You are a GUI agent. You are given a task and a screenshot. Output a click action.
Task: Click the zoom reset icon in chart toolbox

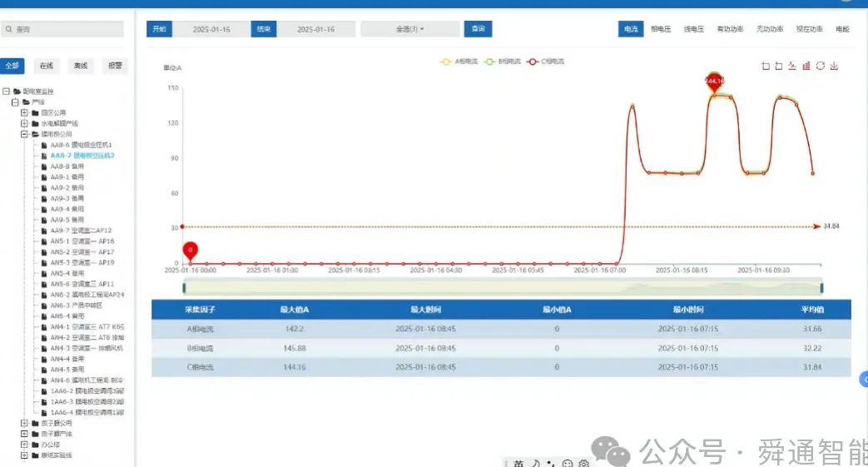(779, 66)
